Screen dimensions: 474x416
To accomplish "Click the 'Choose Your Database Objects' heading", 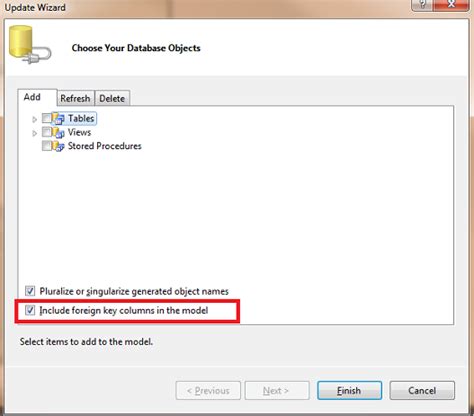I will pos(136,48).
